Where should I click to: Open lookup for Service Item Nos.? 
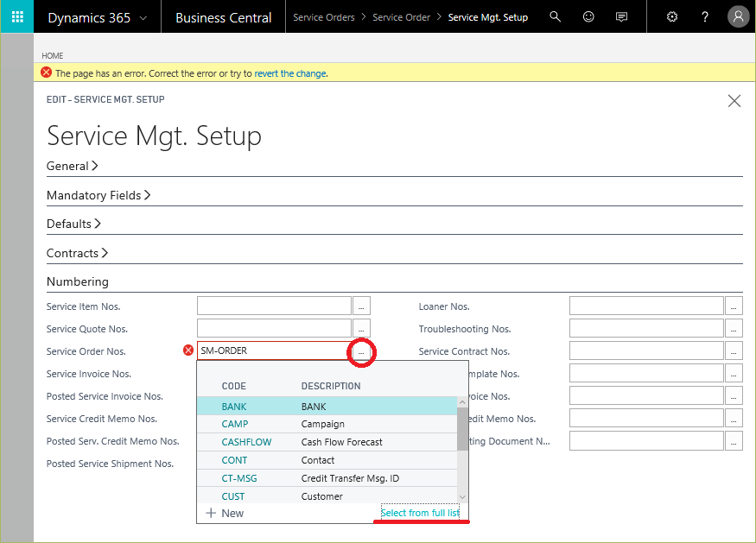pyautogui.click(x=361, y=306)
